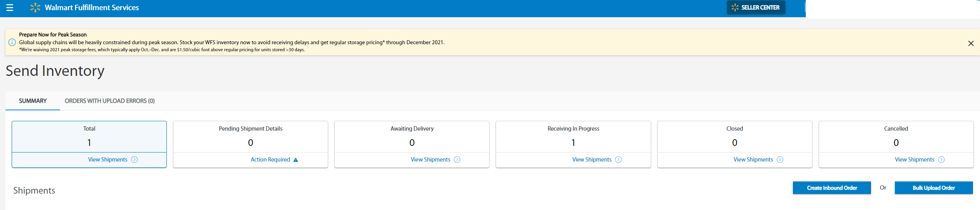Click the Prepare Now for Peak Season heading
Screen dimensions: 980x210
click(53, 34)
